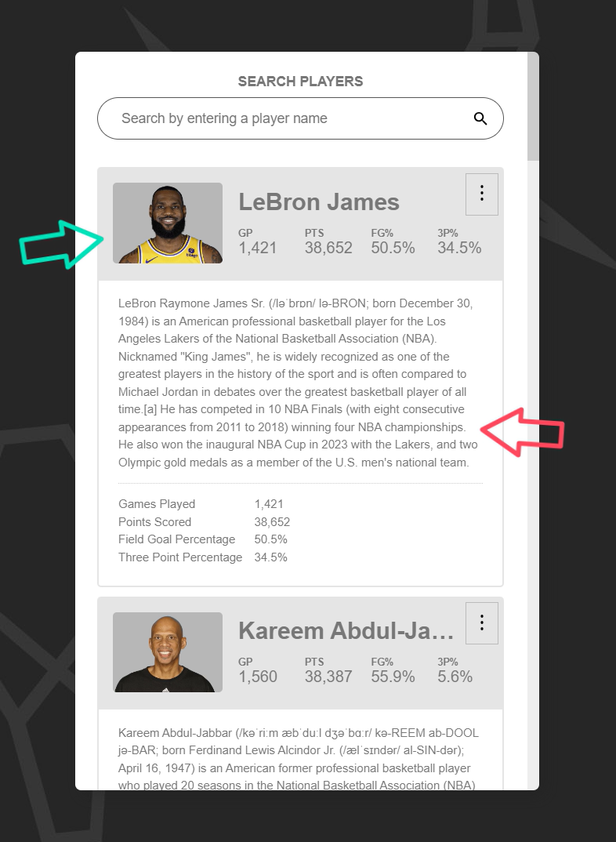The width and height of the screenshot is (616, 842).
Task: Click the scrollbar track below the thumb
Action: [x=533, y=475]
